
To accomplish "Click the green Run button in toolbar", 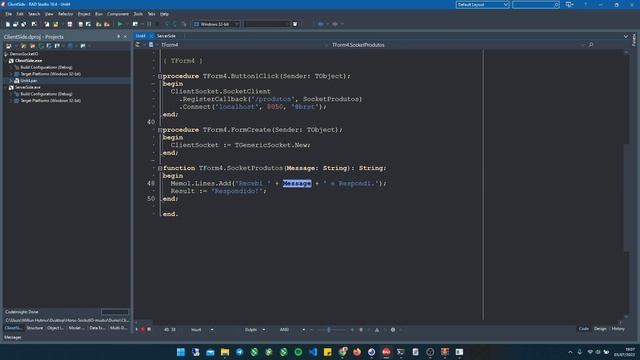I will 120,24.
